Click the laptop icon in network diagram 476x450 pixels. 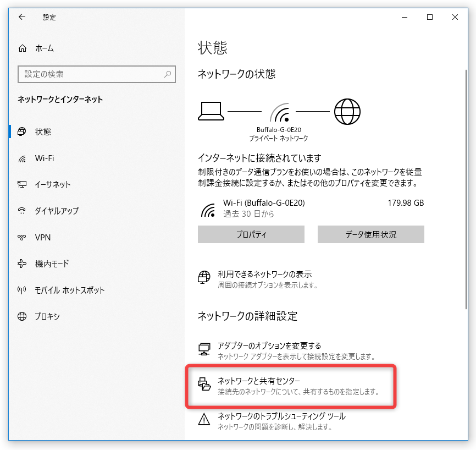pos(211,111)
